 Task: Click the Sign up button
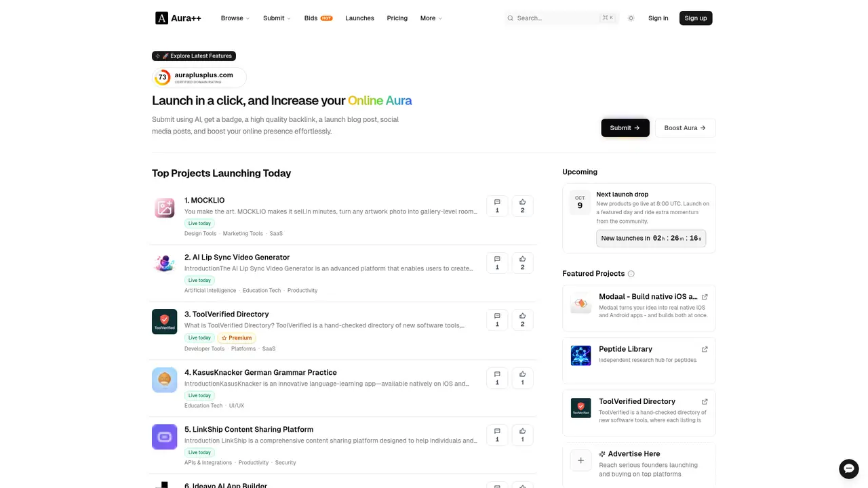click(696, 18)
